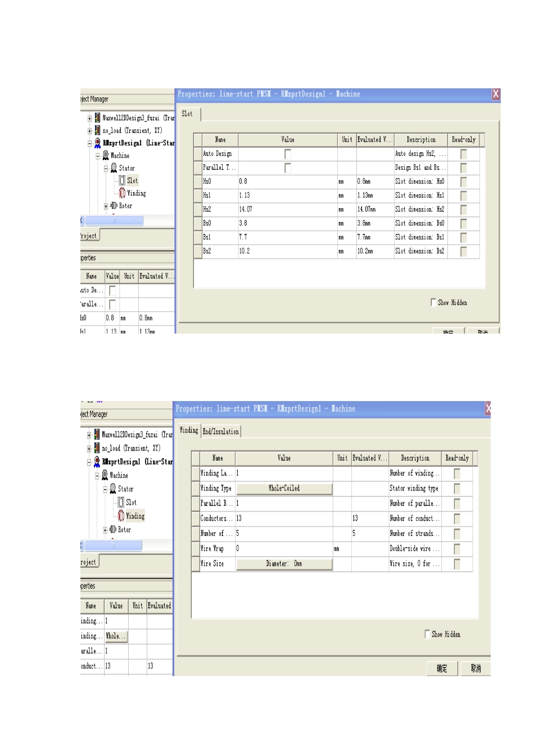Collapse Stator node in Slot screenshot tree

[x=106, y=168]
